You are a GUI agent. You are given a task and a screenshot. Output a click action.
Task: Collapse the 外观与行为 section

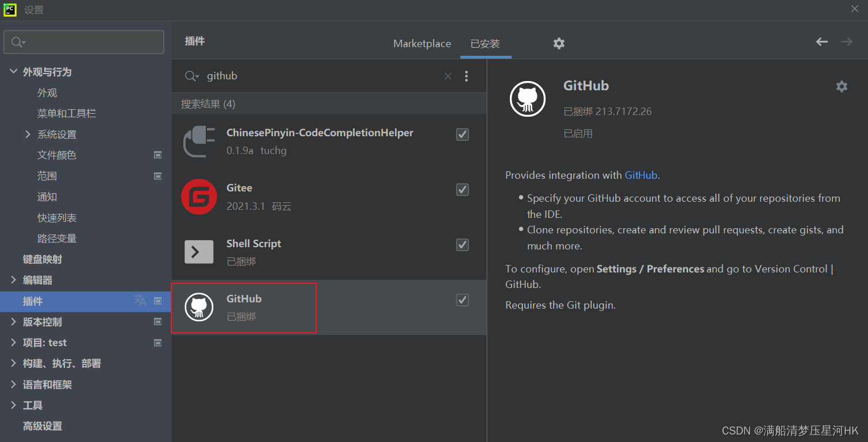pyautogui.click(x=14, y=72)
